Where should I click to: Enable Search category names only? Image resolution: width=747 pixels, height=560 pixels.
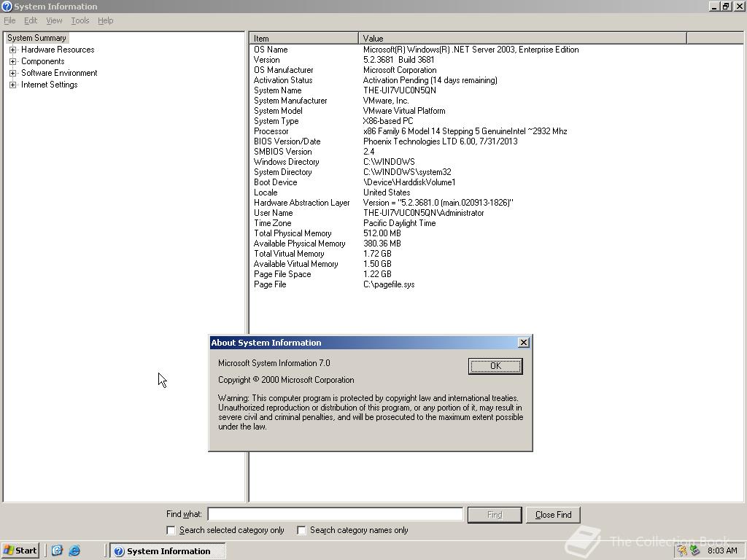tap(301, 530)
